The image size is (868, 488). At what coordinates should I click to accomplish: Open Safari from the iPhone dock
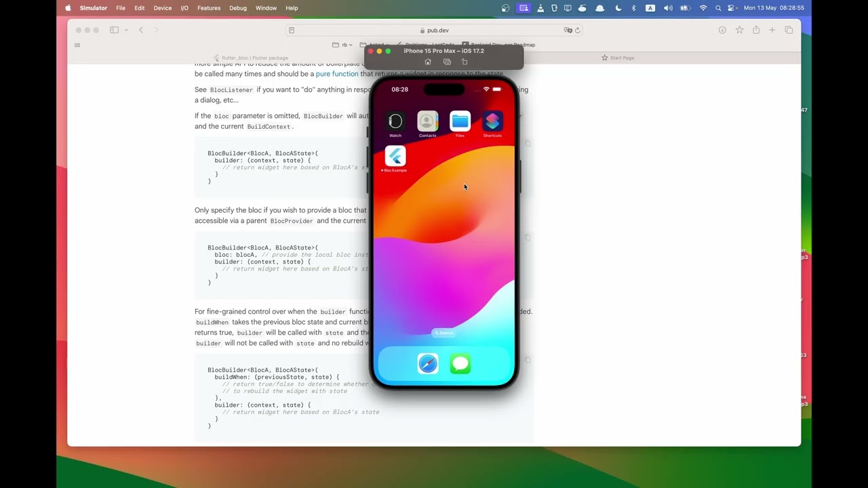[428, 364]
